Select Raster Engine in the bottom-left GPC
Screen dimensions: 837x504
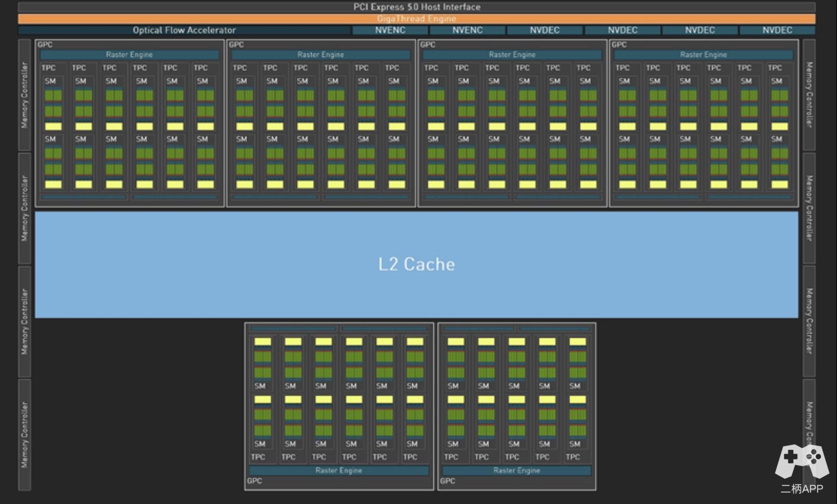tap(339, 471)
